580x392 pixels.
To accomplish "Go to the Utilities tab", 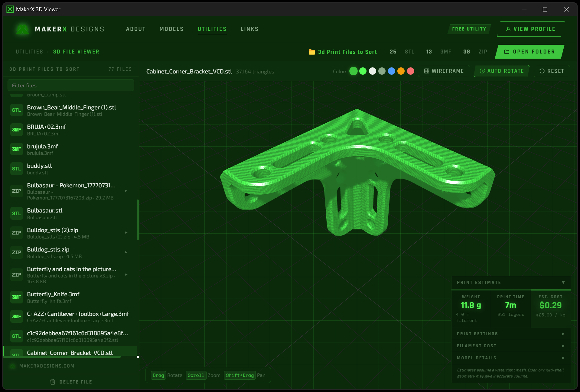I will click(212, 29).
